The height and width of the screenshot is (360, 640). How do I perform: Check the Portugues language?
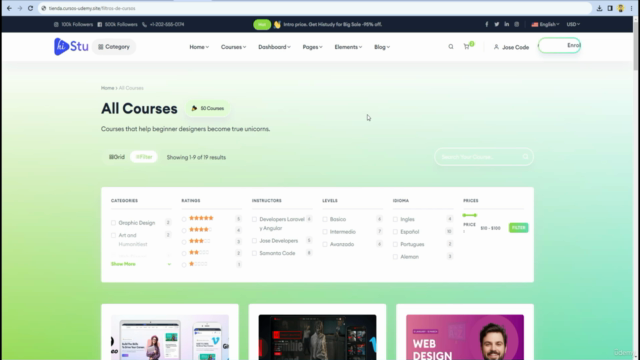(x=395, y=244)
